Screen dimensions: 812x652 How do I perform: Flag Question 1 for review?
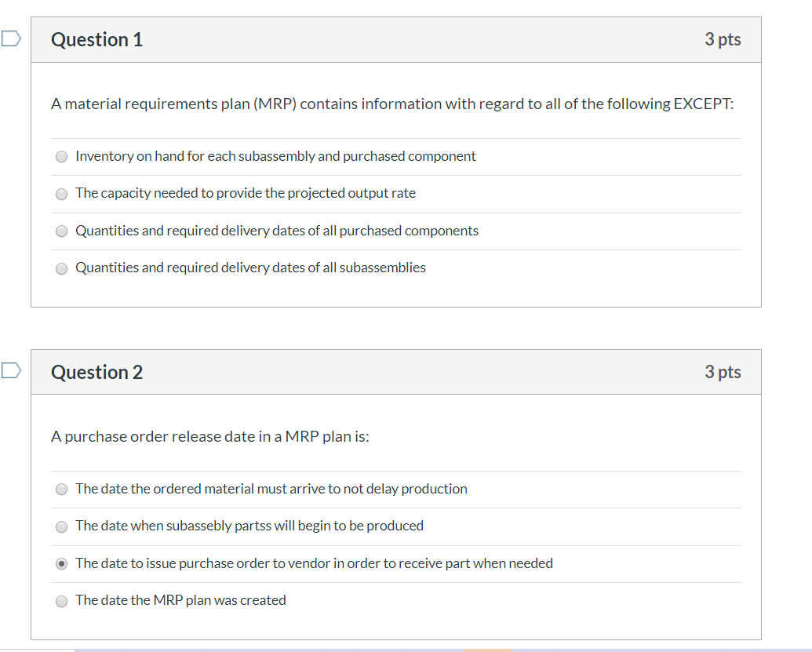(x=9, y=37)
